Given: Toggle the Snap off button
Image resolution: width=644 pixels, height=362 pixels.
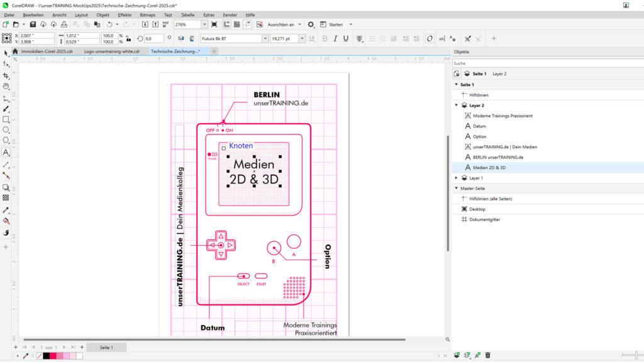Looking at the screenshot, I should point(260,25).
